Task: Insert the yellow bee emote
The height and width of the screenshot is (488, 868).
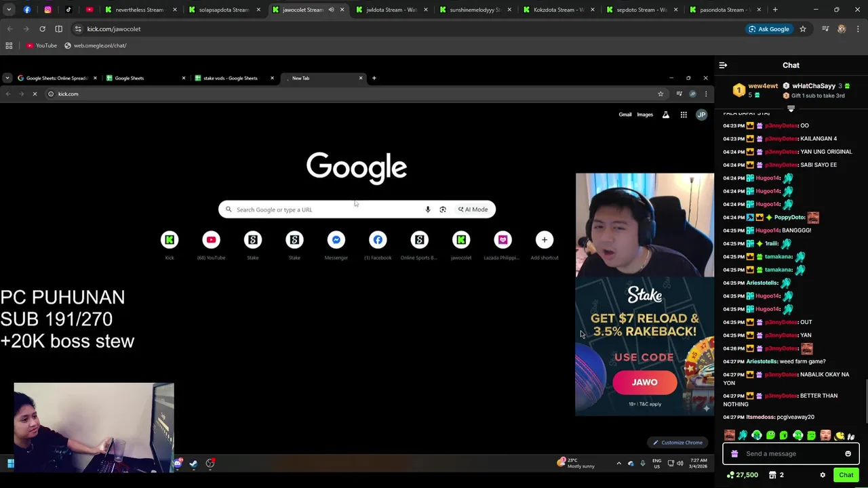Action: 840,435
